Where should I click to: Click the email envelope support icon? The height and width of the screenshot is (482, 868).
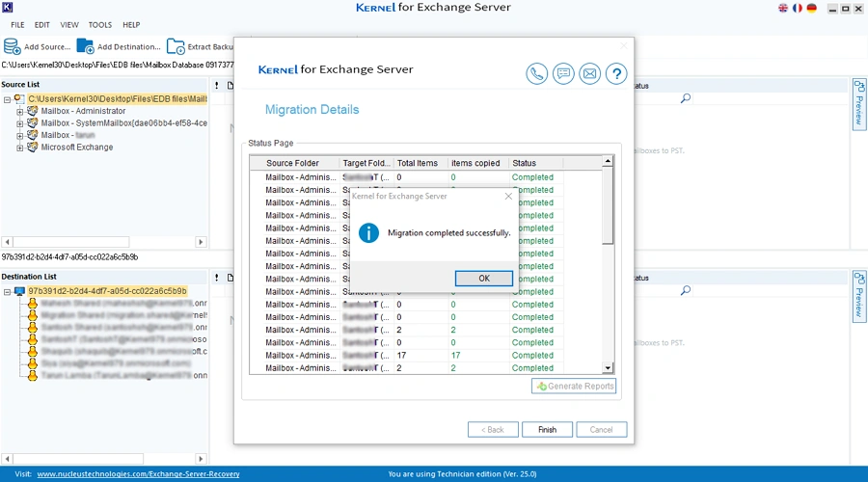click(589, 74)
